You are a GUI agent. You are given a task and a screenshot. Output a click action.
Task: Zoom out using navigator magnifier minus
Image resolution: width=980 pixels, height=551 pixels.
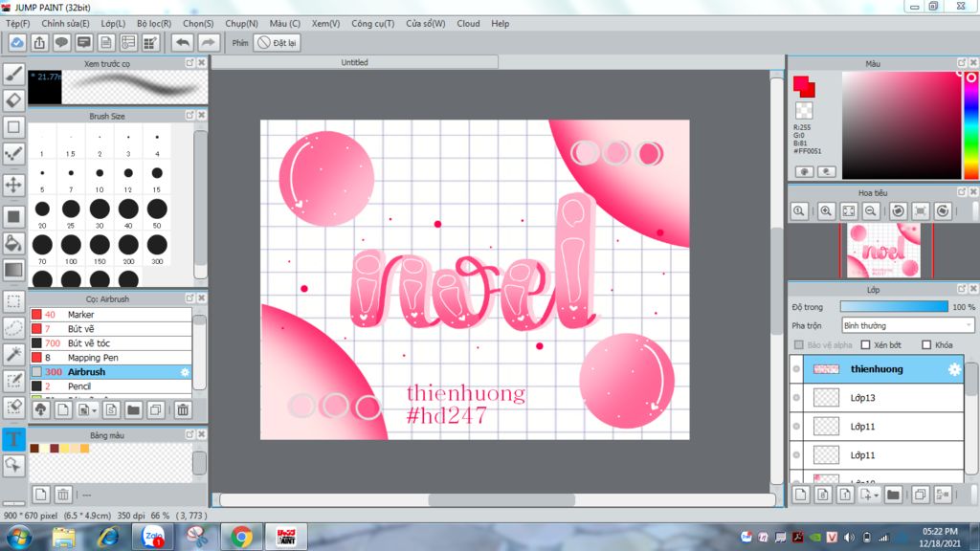click(x=870, y=211)
